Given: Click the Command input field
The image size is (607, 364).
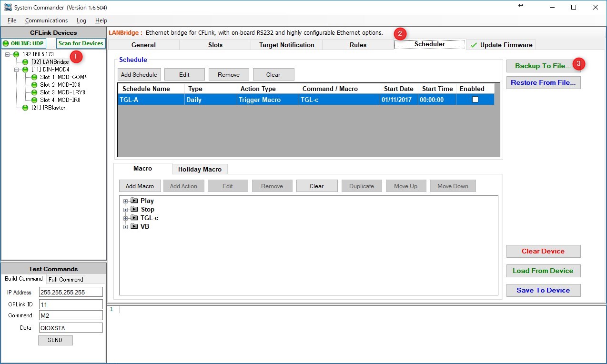Looking at the screenshot, I should click(71, 315).
